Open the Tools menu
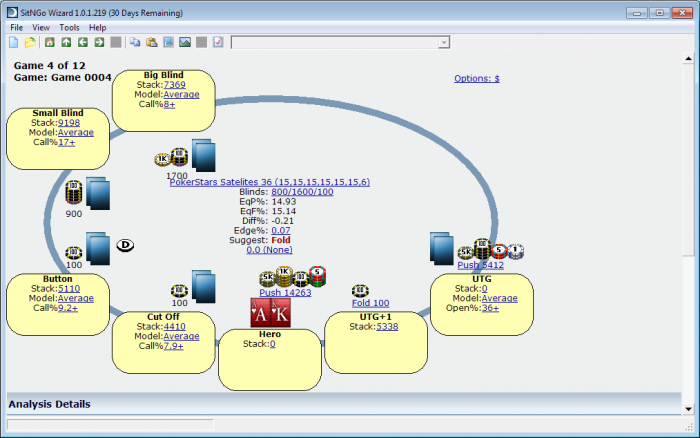This screenshot has width=700, height=438. (69, 28)
